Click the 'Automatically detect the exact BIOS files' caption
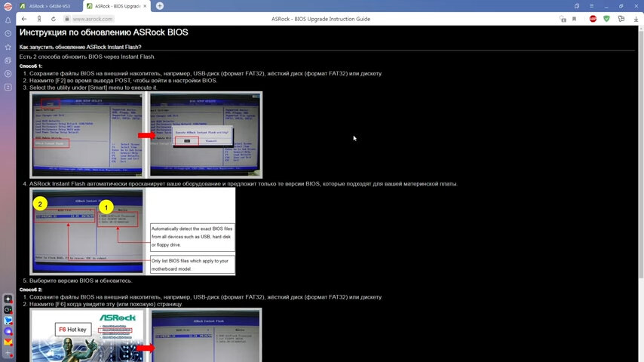 pos(192,237)
